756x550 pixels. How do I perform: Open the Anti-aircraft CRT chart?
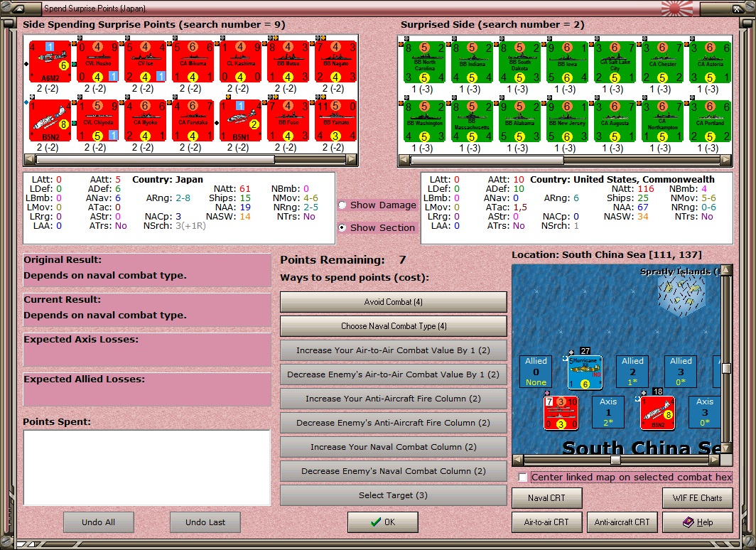coord(622,522)
